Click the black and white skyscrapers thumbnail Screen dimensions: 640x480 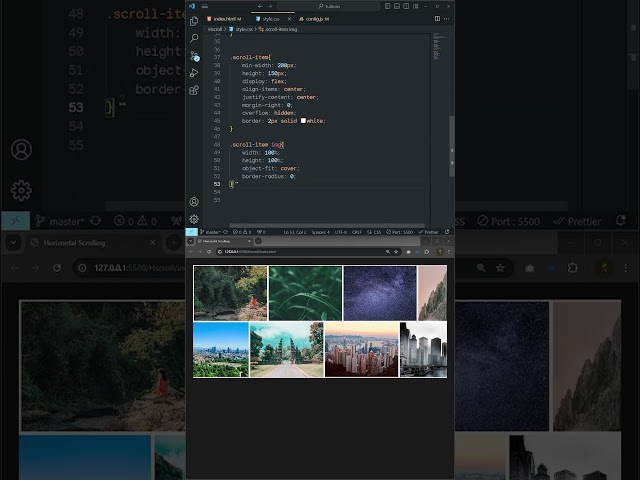(x=423, y=349)
